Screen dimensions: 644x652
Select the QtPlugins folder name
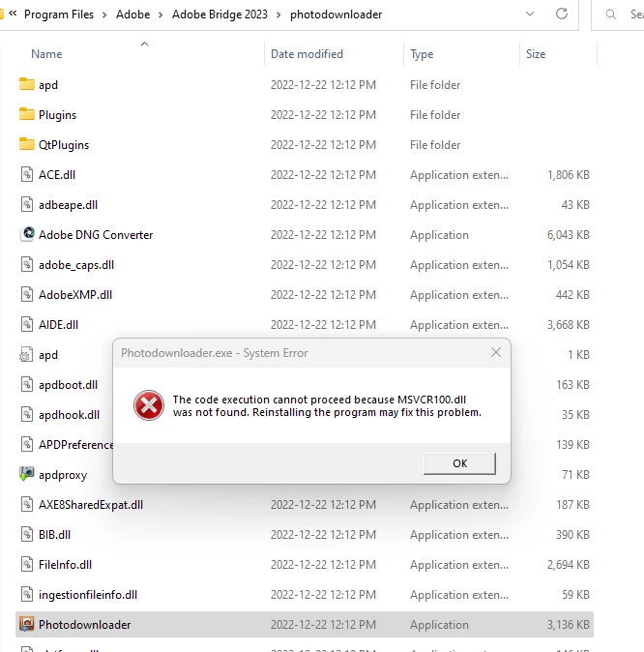coord(64,145)
